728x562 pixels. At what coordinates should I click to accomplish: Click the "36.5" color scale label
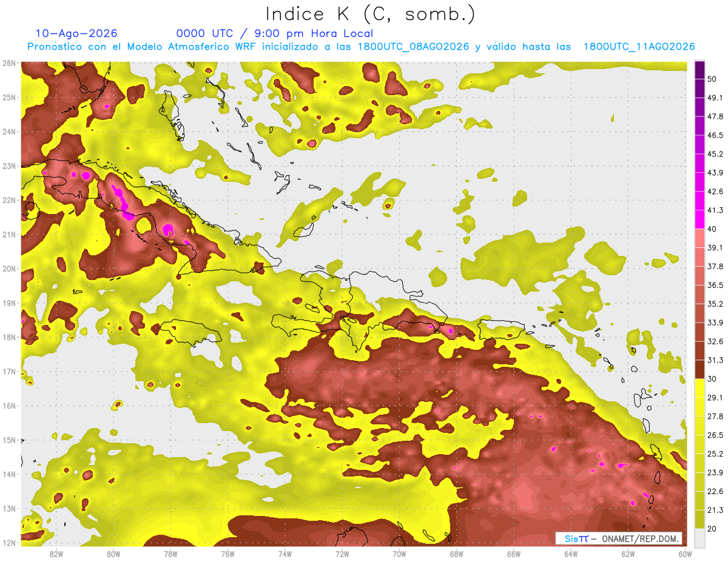pos(715,285)
